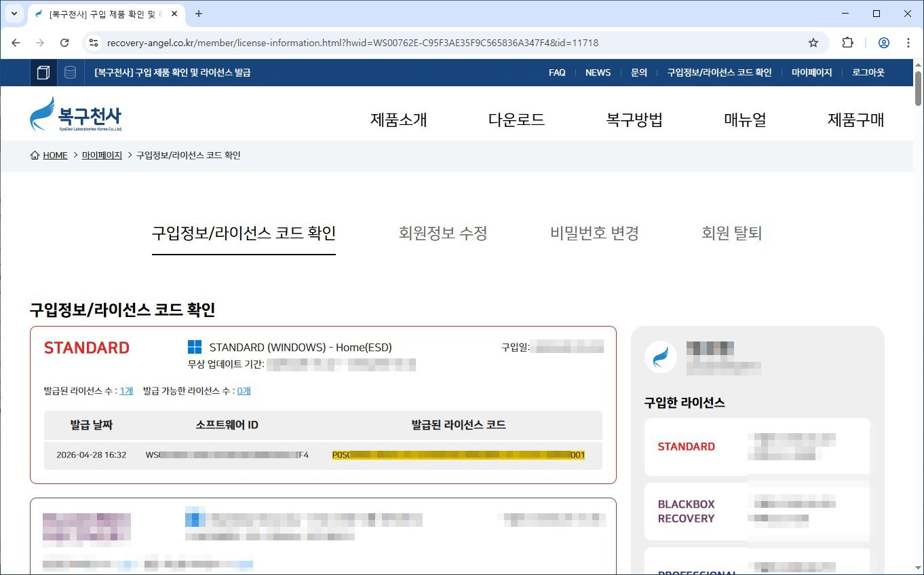Open the 제품구매 menu
The image size is (924, 575).
(x=856, y=120)
